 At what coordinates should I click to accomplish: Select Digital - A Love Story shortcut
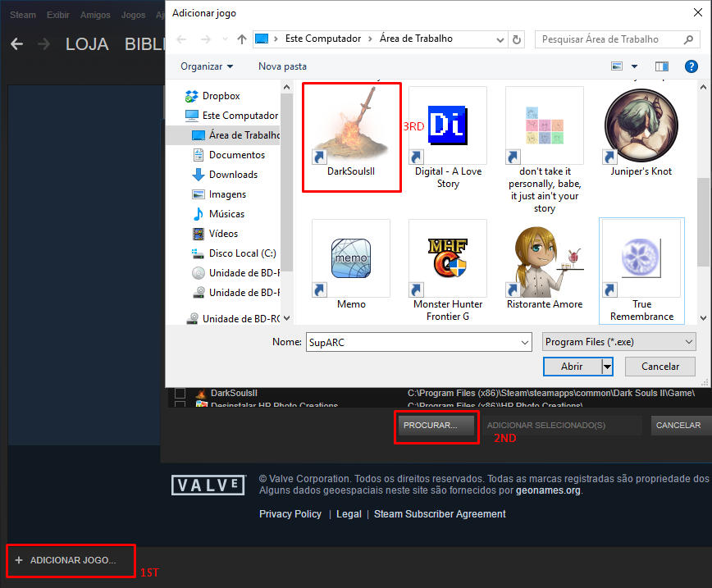pyautogui.click(x=448, y=139)
